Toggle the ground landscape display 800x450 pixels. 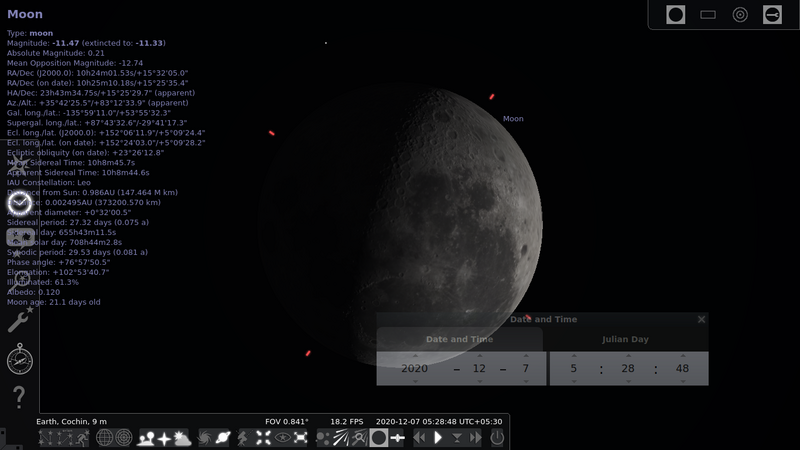pos(146,438)
